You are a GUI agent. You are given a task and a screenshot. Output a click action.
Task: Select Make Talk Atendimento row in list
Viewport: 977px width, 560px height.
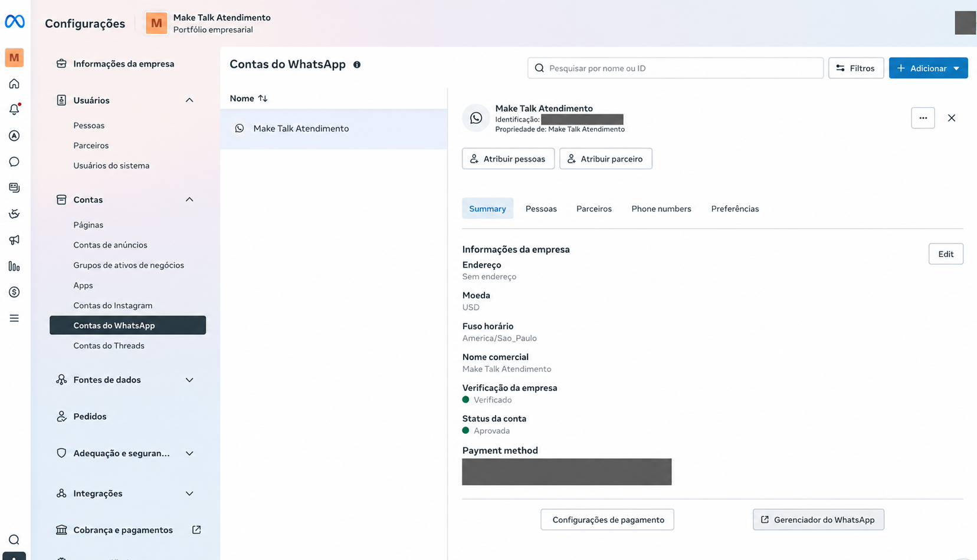[x=334, y=129]
